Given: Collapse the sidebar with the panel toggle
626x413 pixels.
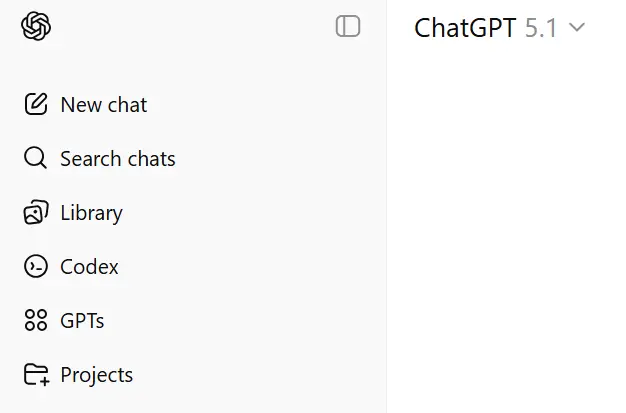Looking at the screenshot, I should 348,26.
